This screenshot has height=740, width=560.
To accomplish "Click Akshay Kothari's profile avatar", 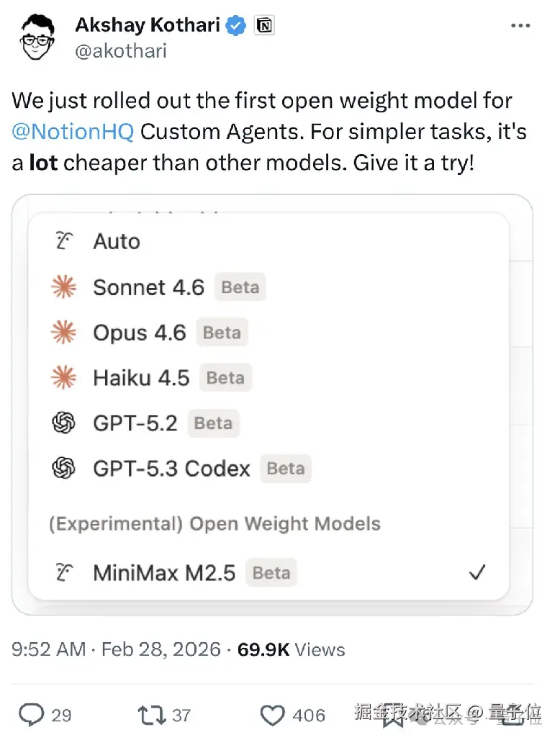I will point(37,38).
